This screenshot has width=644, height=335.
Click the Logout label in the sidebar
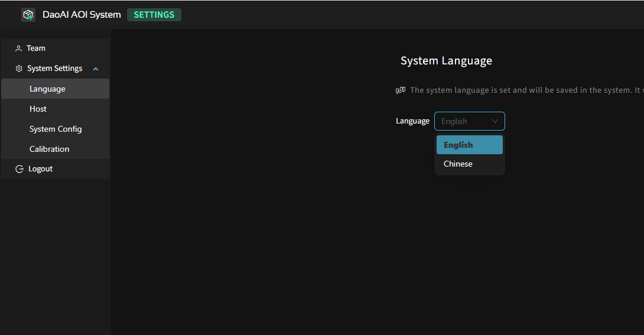[x=41, y=169]
